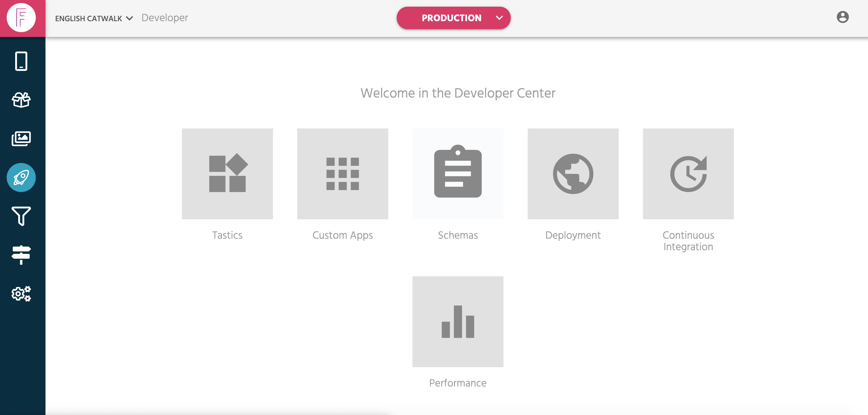868x415 pixels.
Task: Click the Schemas label
Action: (x=458, y=235)
